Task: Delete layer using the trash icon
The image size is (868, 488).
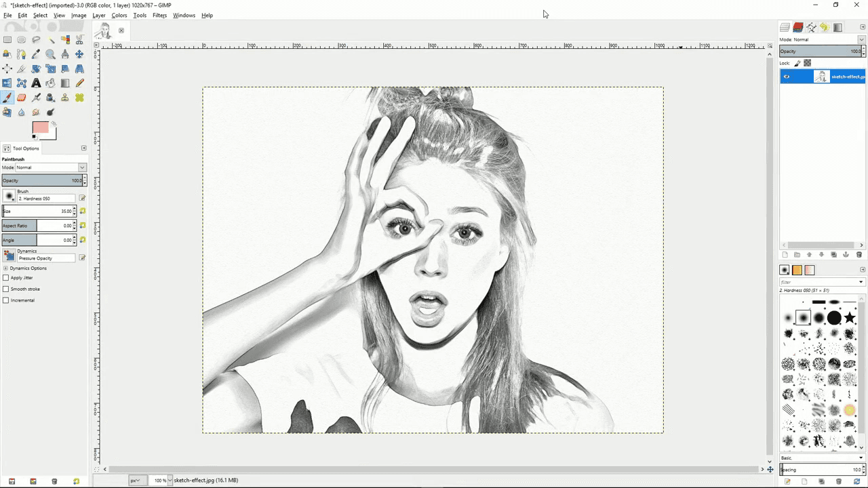Action: tap(859, 255)
